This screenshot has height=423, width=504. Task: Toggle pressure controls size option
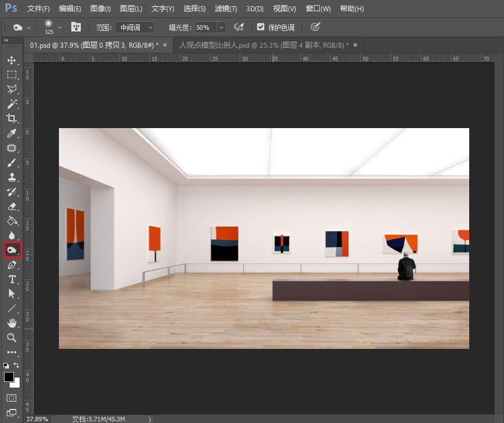(315, 27)
